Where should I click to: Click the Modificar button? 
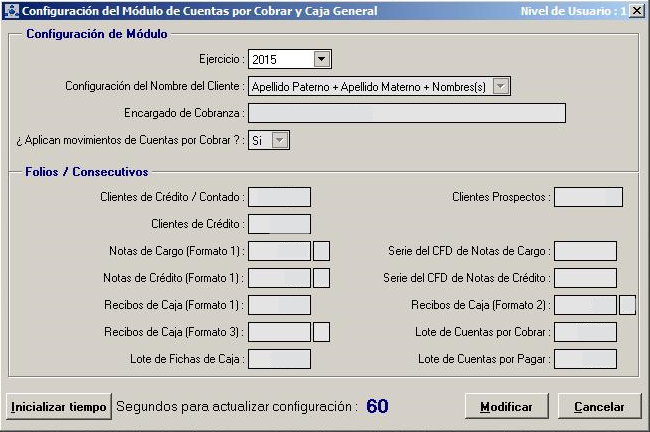507,406
